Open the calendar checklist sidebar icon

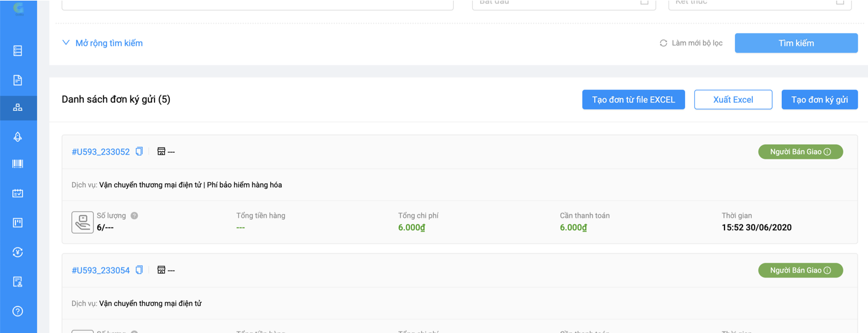pyautogui.click(x=18, y=193)
